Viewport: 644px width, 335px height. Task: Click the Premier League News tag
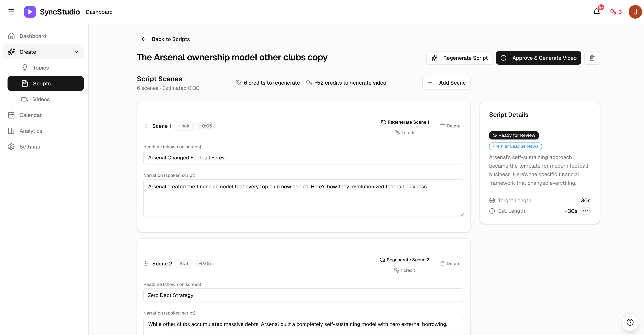point(515,146)
